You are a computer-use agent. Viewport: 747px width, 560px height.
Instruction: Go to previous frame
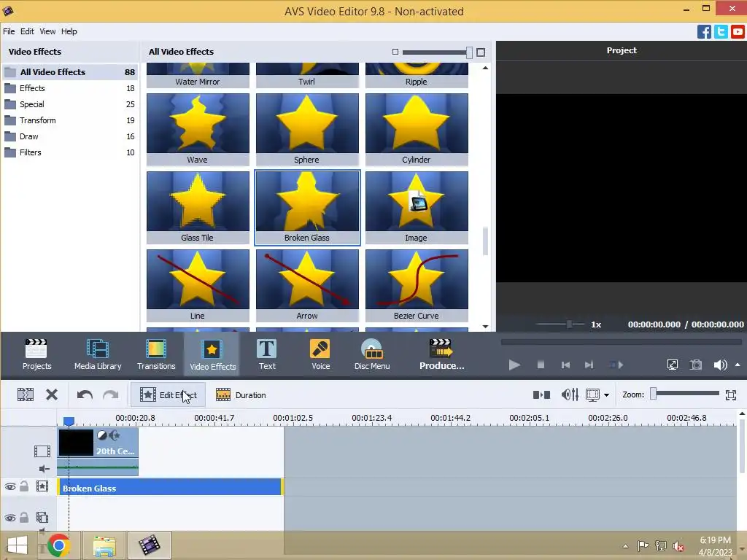coord(565,365)
